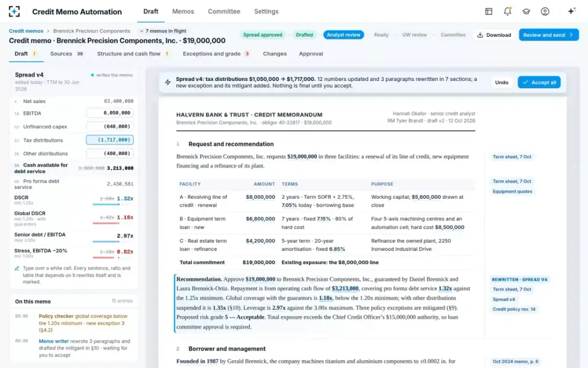Click the $6,800,000 equipment loan amount

click(260, 219)
